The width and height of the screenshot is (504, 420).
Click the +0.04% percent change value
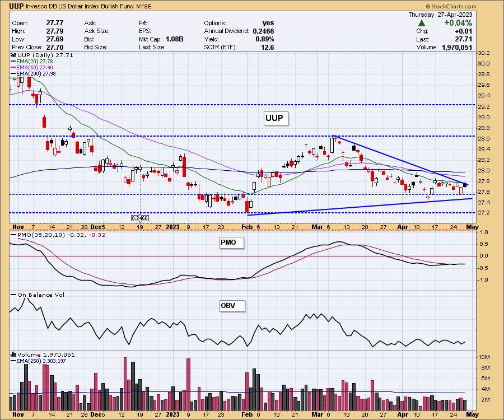tap(458, 23)
